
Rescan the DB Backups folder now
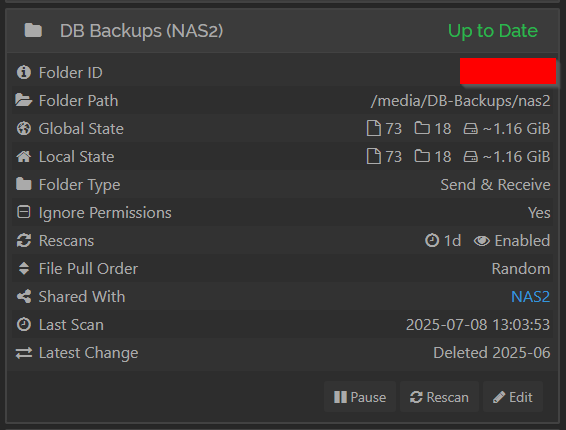(x=439, y=397)
